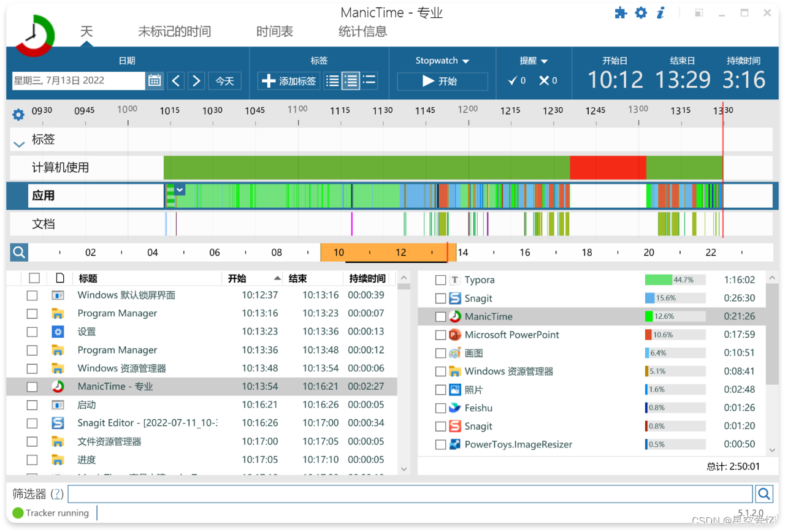Select the 进度 row in activity list
The height and width of the screenshot is (532, 785).
coord(202,460)
